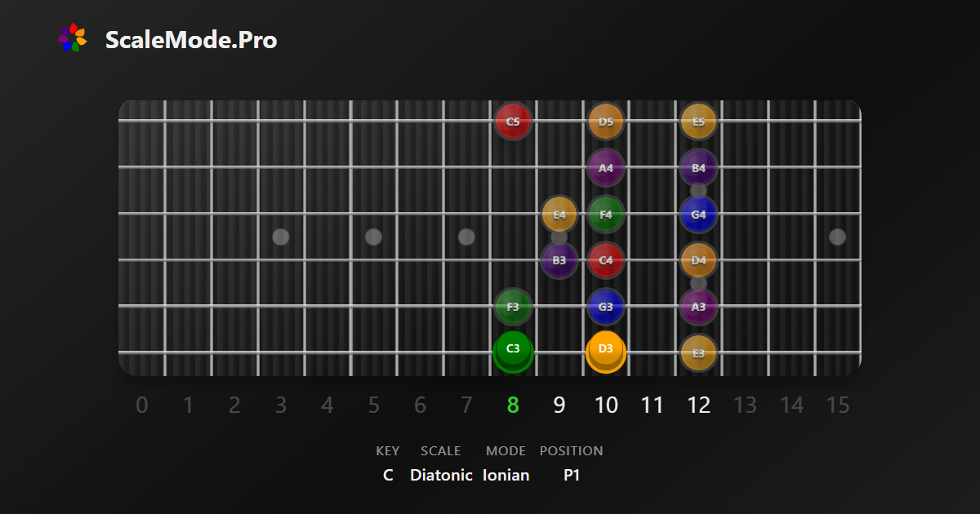Click the blue G4 note marker
Viewport: 980px width, 514px height.
pos(698,215)
